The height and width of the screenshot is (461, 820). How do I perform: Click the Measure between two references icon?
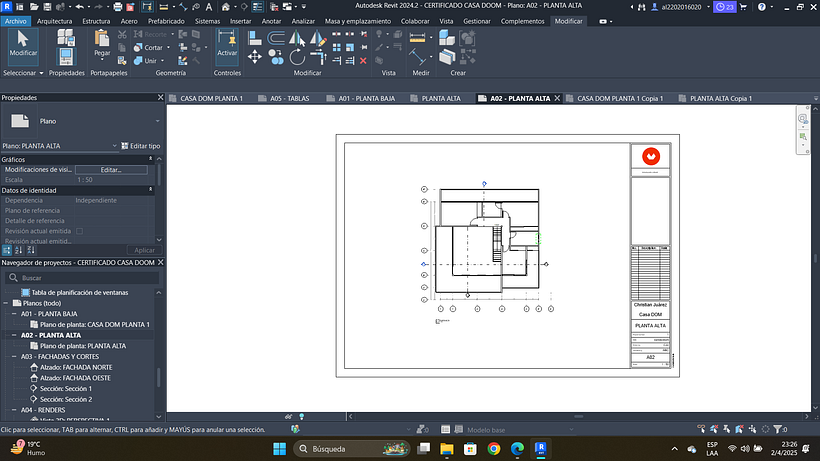(x=417, y=56)
